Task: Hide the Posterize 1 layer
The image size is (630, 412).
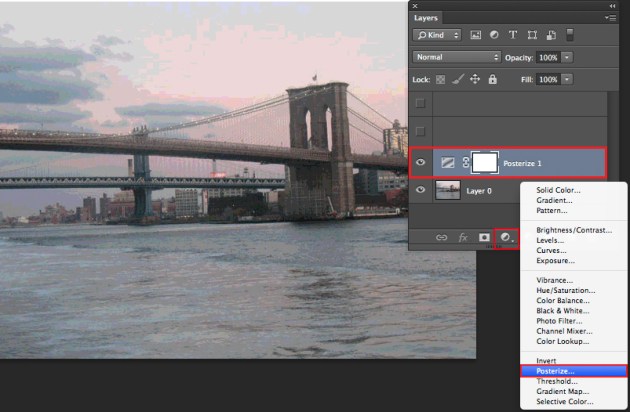Action: [x=420, y=161]
